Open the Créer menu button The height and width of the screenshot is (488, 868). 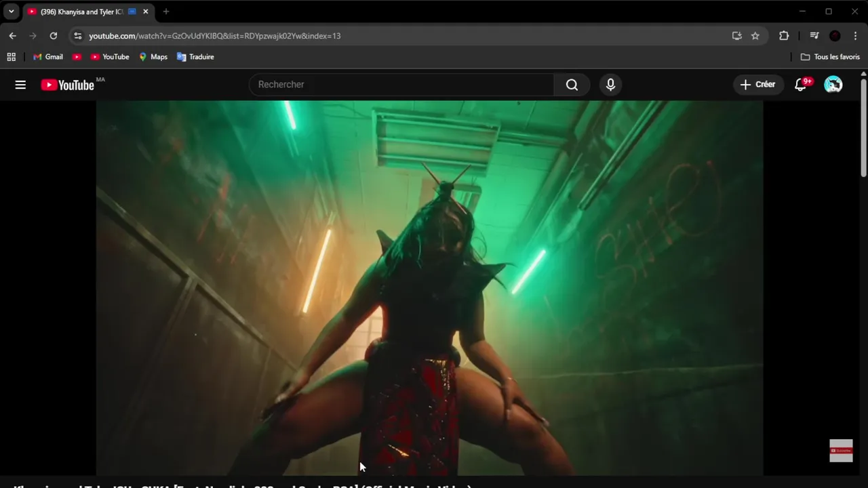pyautogui.click(x=757, y=85)
